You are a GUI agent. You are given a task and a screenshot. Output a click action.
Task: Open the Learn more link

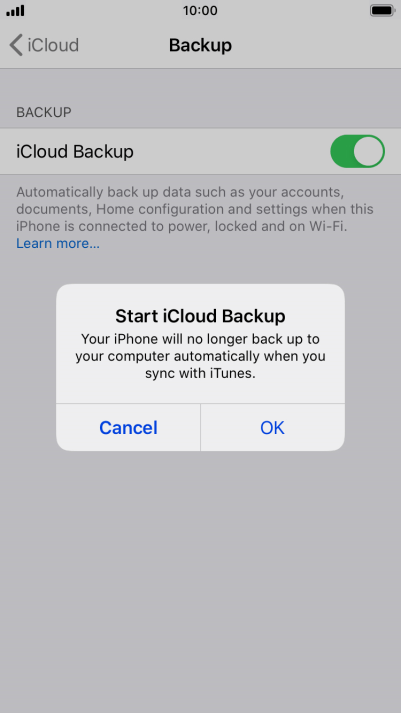coord(58,244)
